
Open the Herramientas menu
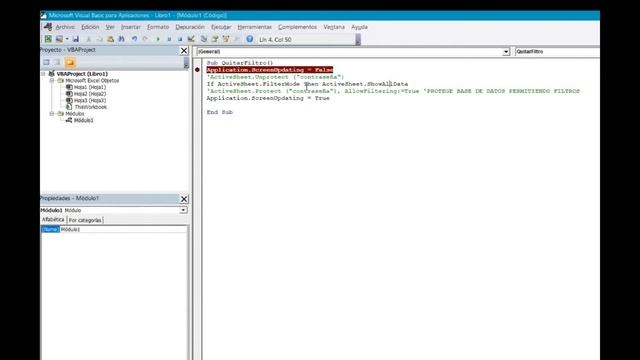[254, 27]
